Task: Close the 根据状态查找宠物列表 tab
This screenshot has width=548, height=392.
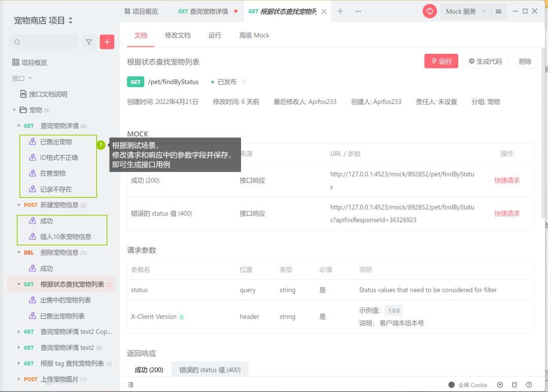Action: tap(324, 12)
